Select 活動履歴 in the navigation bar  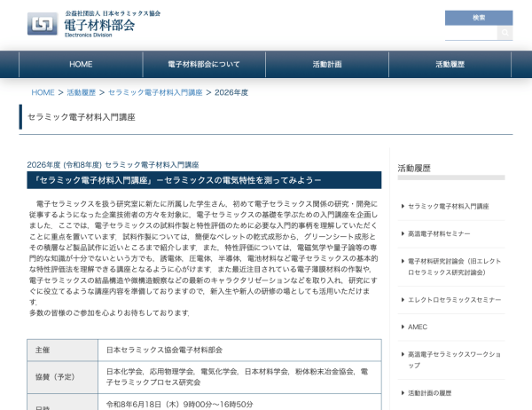point(450,64)
